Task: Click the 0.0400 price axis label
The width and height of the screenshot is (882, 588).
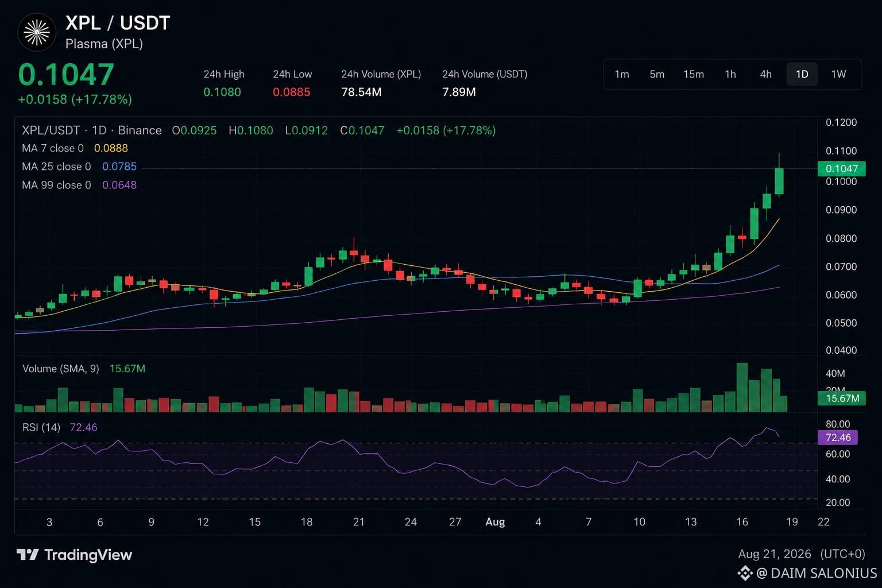Action: [841, 350]
